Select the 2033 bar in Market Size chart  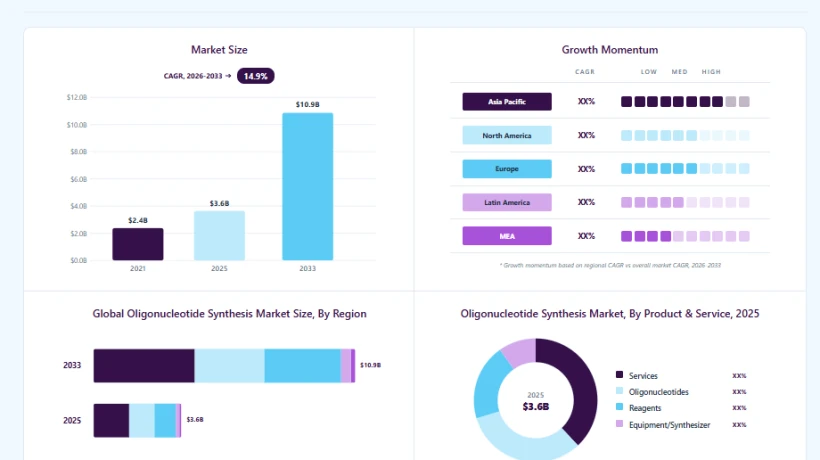(308, 187)
